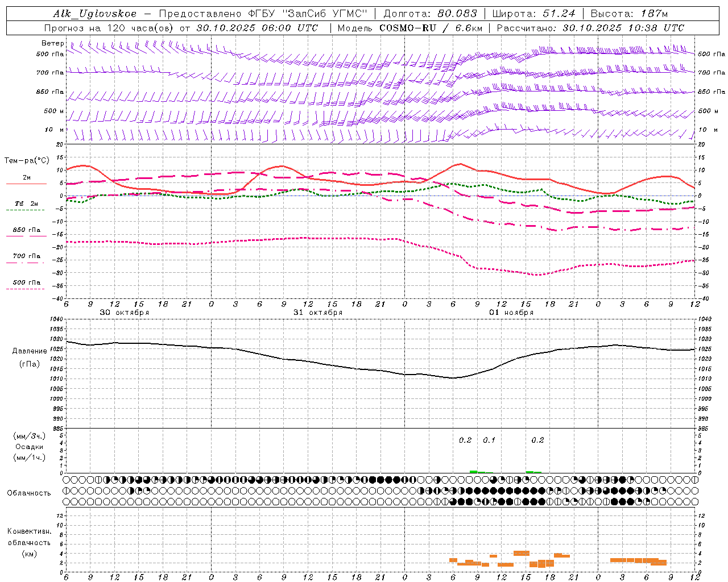Viewport: 728px width, 582px height.
Task: Click the '30 октября' date label
Action: click(x=125, y=312)
